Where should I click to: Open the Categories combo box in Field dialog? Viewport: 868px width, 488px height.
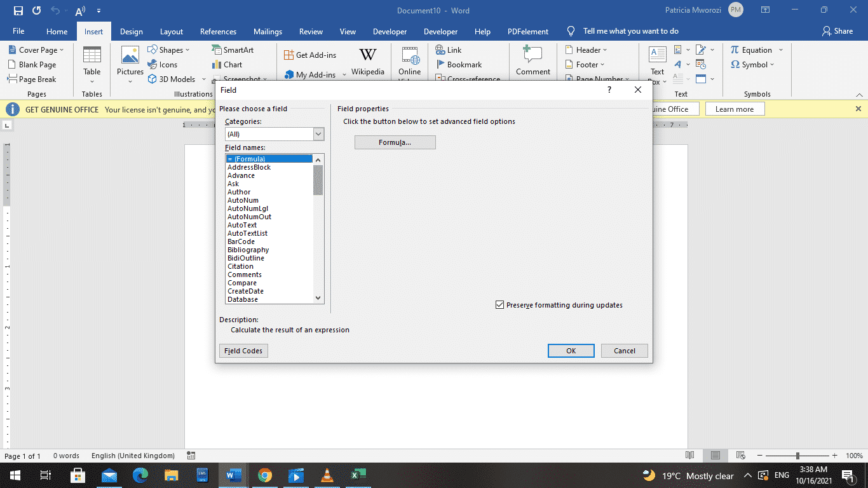(x=275, y=134)
